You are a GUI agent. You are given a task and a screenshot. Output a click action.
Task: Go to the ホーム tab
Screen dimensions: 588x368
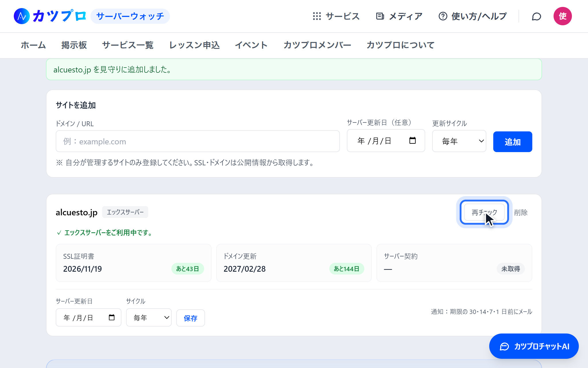(33, 45)
